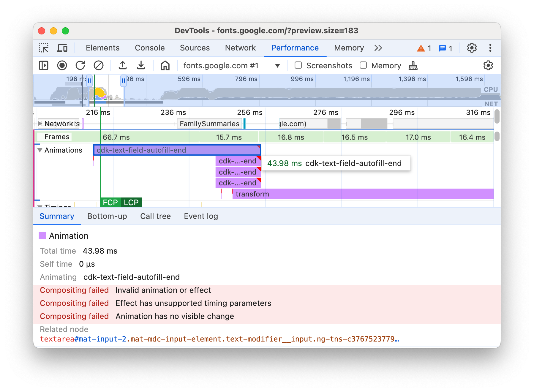Enable the Screenshots checkbox
This screenshot has height=392, width=534.
coord(298,65)
